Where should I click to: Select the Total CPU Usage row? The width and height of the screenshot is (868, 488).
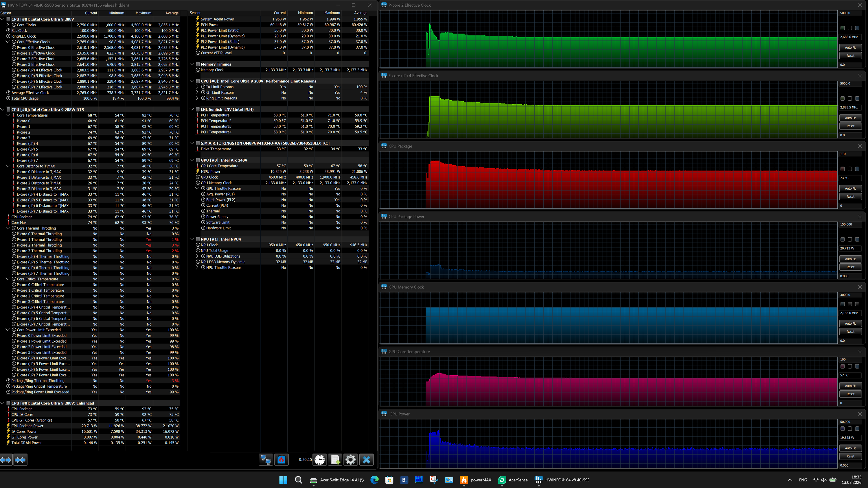click(x=90, y=98)
